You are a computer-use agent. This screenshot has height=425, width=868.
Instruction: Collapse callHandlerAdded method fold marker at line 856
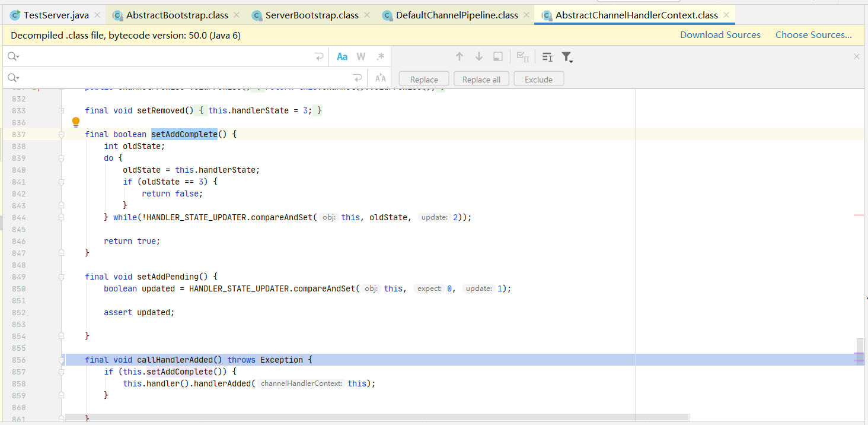61,360
